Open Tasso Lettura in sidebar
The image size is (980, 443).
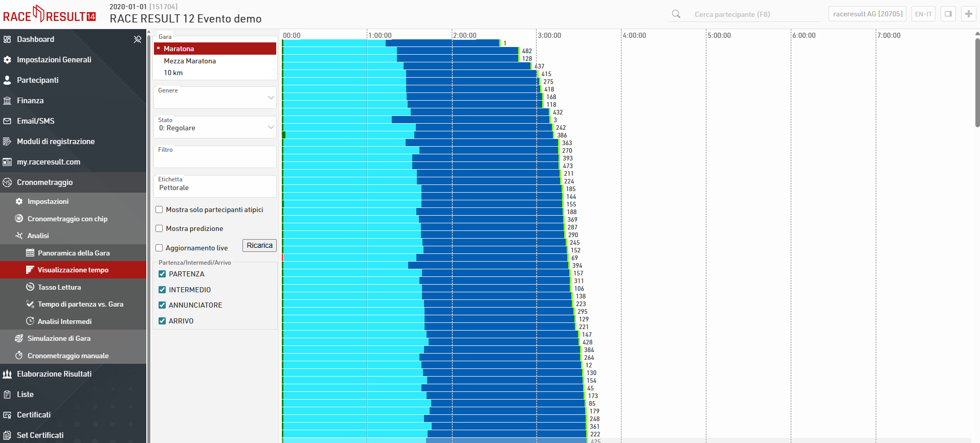pyautogui.click(x=59, y=287)
